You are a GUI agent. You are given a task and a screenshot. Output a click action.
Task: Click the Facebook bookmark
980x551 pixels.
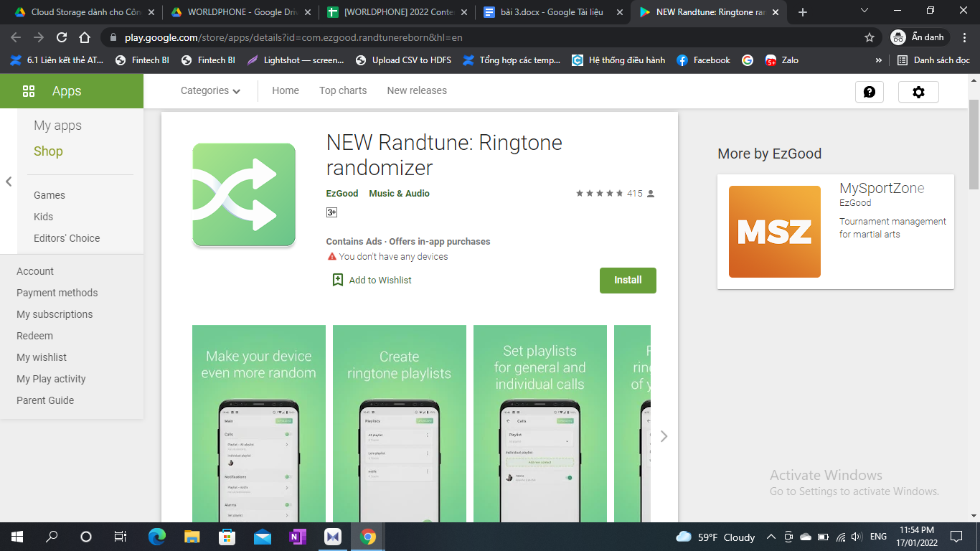(703, 60)
